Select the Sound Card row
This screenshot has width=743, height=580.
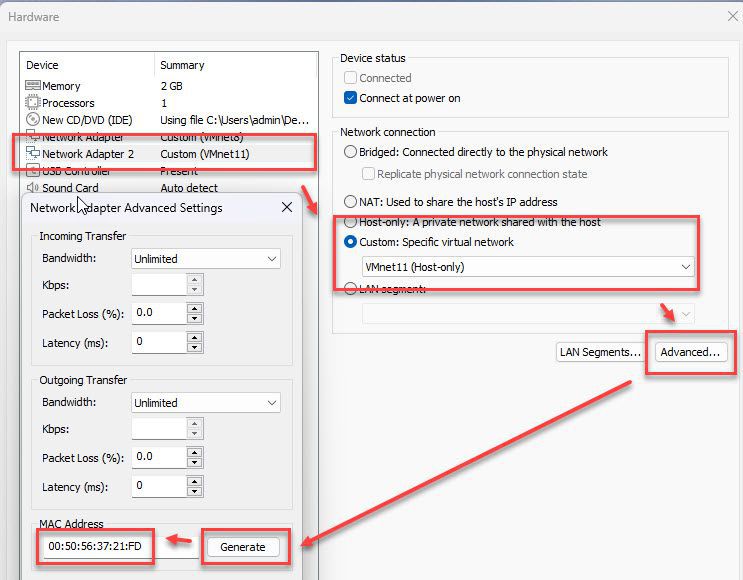pos(169,188)
